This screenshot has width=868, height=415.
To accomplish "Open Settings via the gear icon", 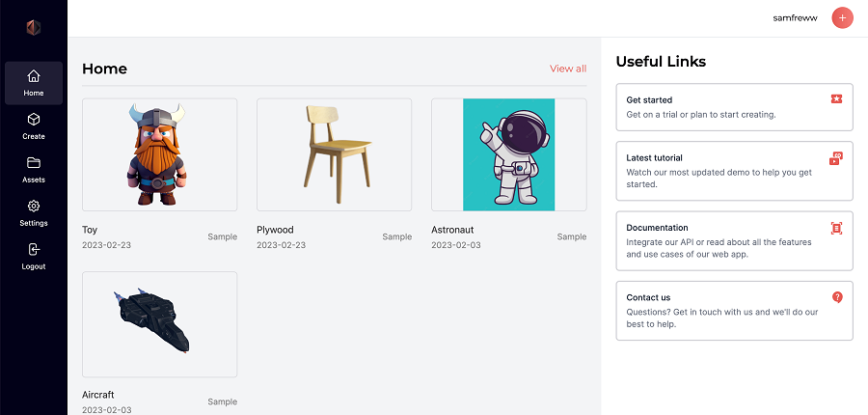I will (34, 207).
